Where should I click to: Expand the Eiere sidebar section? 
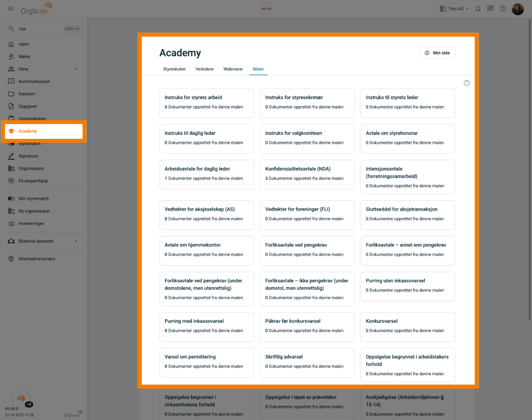pyautogui.click(x=44, y=69)
